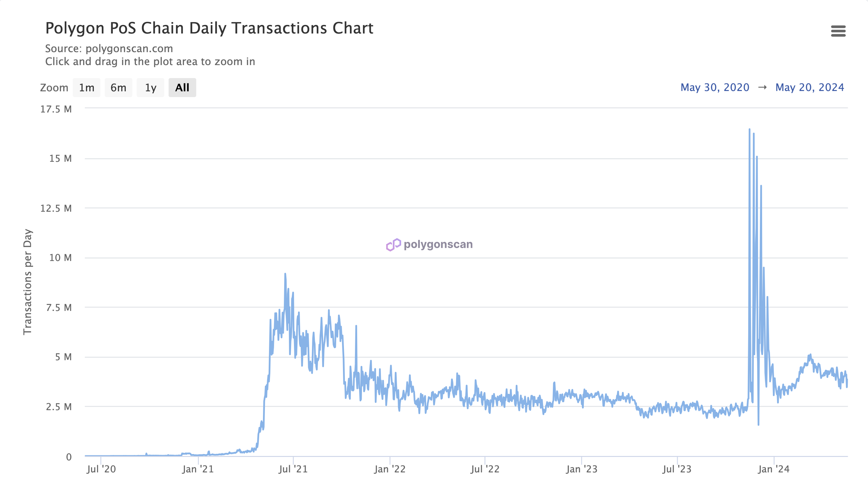This screenshot has width=868, height=498.
Task: Click the Jan '24 axis label
Action: (774, 469)
